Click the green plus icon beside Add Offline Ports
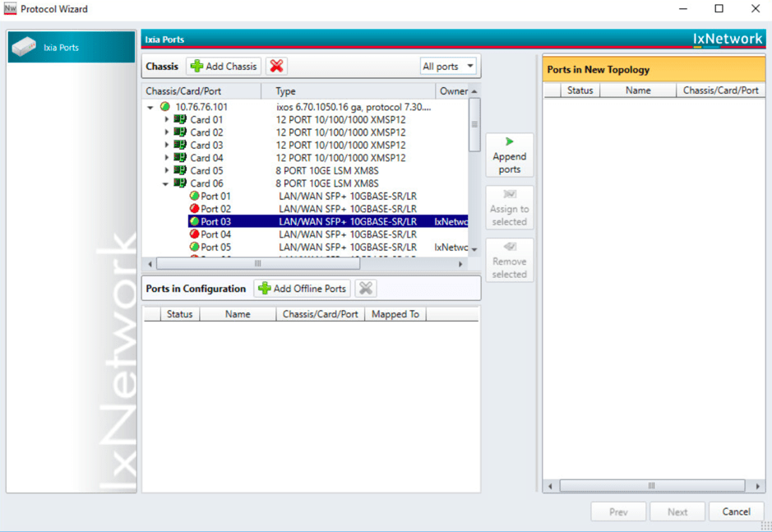 (x=263, y=288)
